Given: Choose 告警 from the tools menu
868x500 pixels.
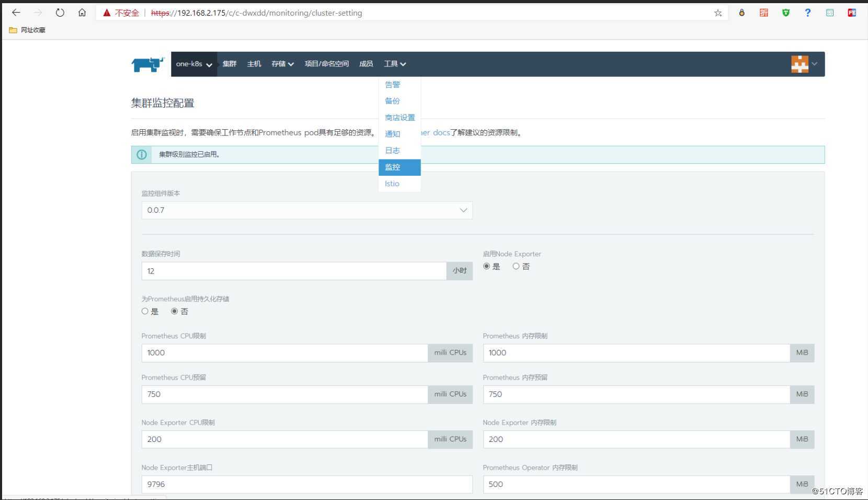Looking at the screenshot, I should point(399,84).
